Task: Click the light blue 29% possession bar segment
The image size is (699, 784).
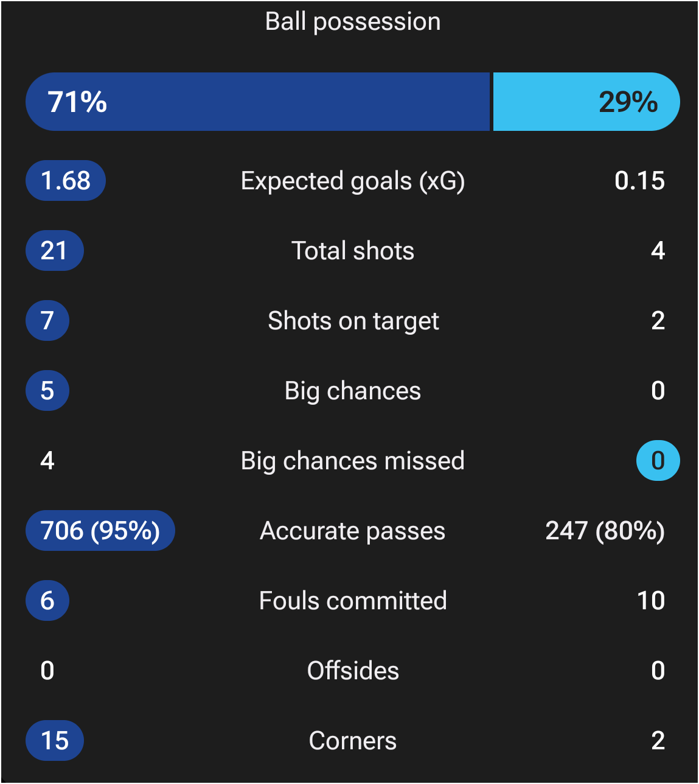Action: pyautogui.click(x=586, y=102)
